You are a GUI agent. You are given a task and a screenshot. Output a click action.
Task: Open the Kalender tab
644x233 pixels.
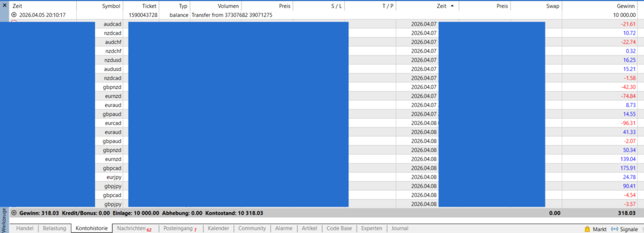point(218,229)
